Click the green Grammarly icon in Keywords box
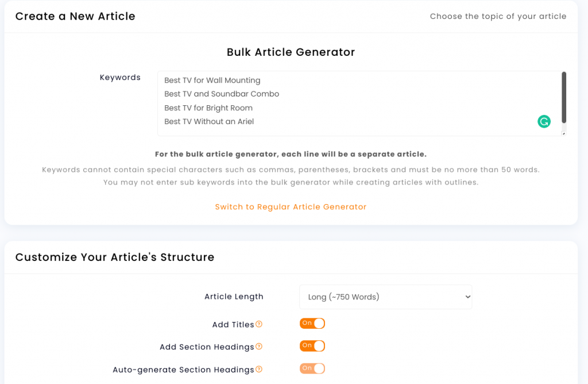 [x=544, y=121]
